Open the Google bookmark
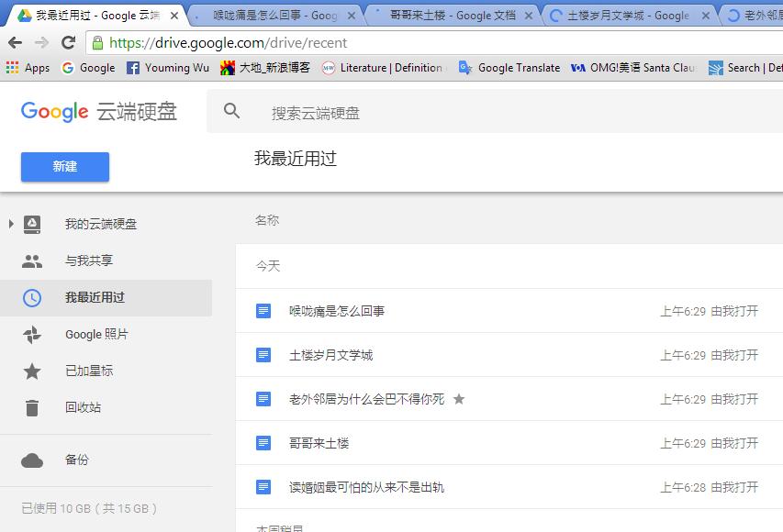This screenshot has width=783, height=532. 88,67
